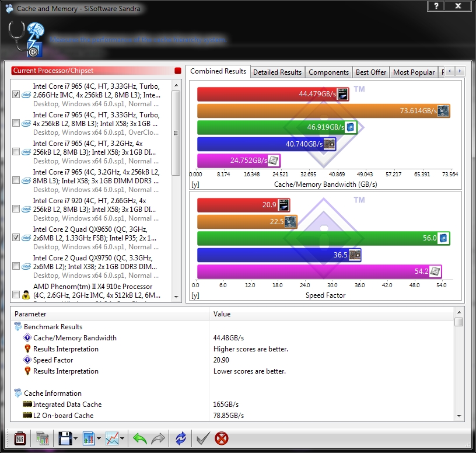476x453 pixels.
Task: Click the green 56.0 speed factor bar
Action: [324, 238]
